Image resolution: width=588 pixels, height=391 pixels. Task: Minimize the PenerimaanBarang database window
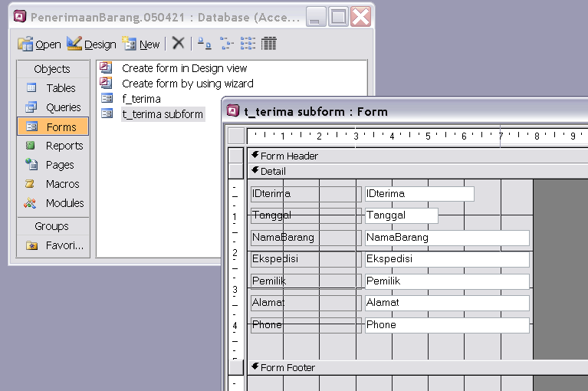tap(316, 17)
